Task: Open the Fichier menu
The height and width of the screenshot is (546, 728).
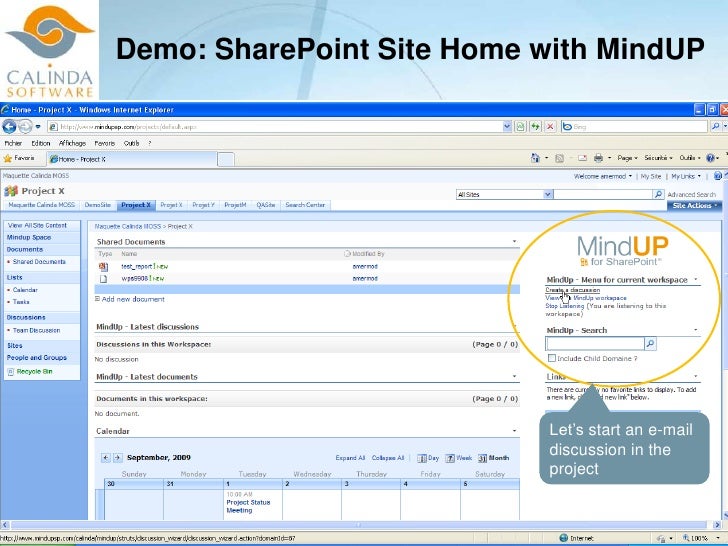Action: (13, 143)
